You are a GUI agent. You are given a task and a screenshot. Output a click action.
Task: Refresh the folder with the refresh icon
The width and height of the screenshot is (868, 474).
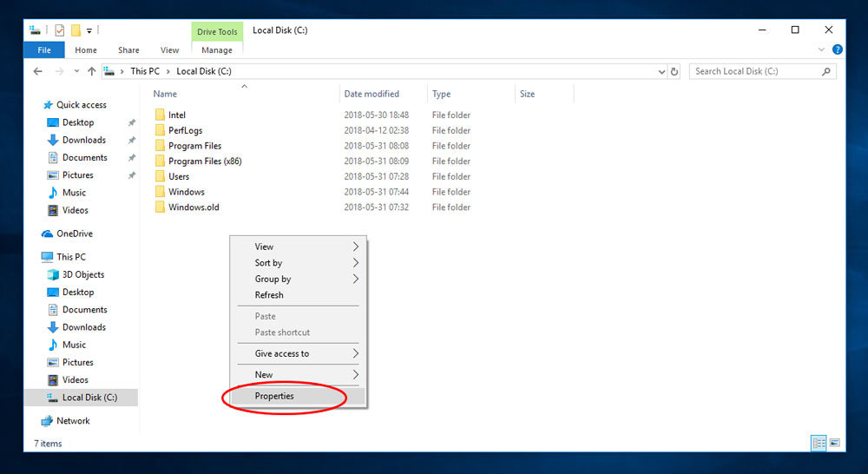coord(674,71)
